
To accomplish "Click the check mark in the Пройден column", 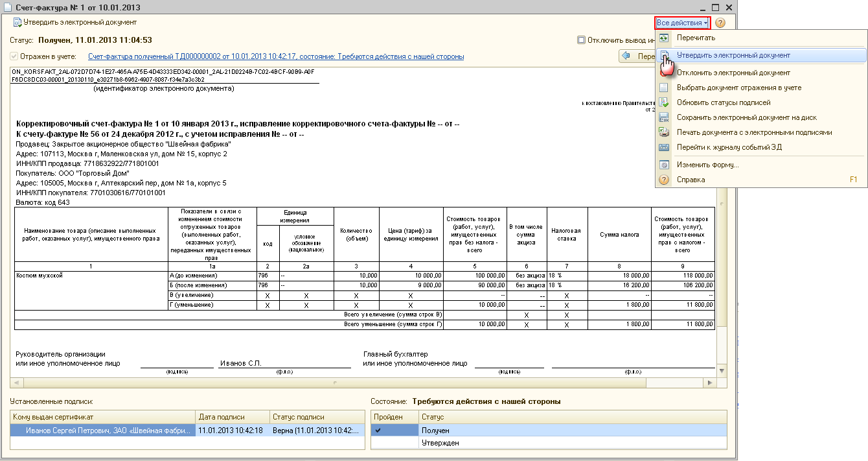I will point(378,431).
